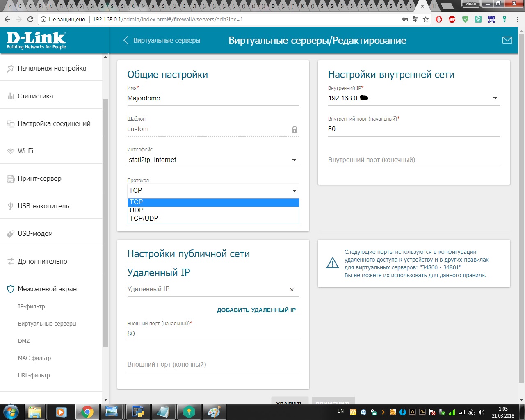
Task: Click ДОБАВИТЬ УДАЛЕННЫЙ IP link
Action: (256, 310)
